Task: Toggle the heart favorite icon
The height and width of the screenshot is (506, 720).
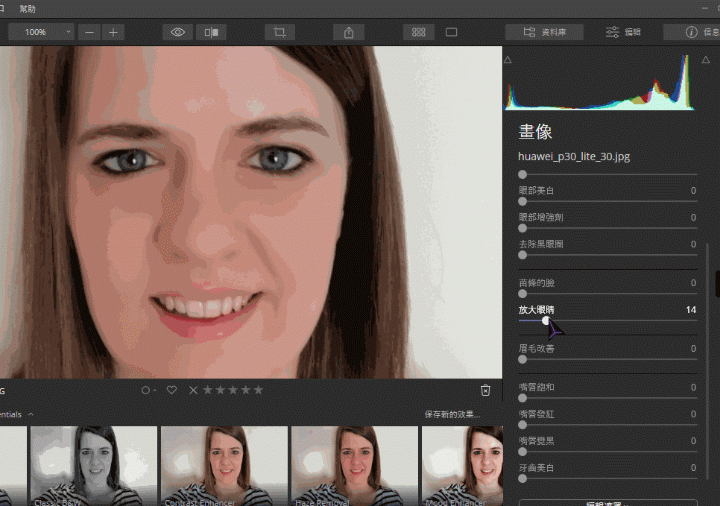Action: click(x=172, y=390)
